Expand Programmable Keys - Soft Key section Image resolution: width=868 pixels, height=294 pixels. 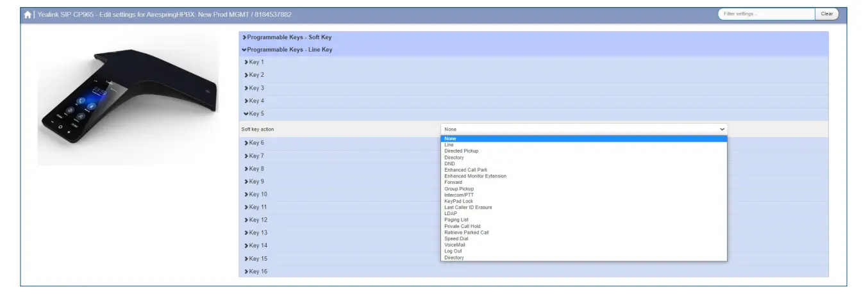(533, 37)
